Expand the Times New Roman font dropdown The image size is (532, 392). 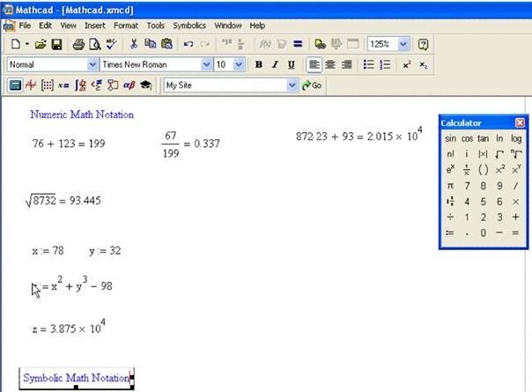tap(207, 65)
